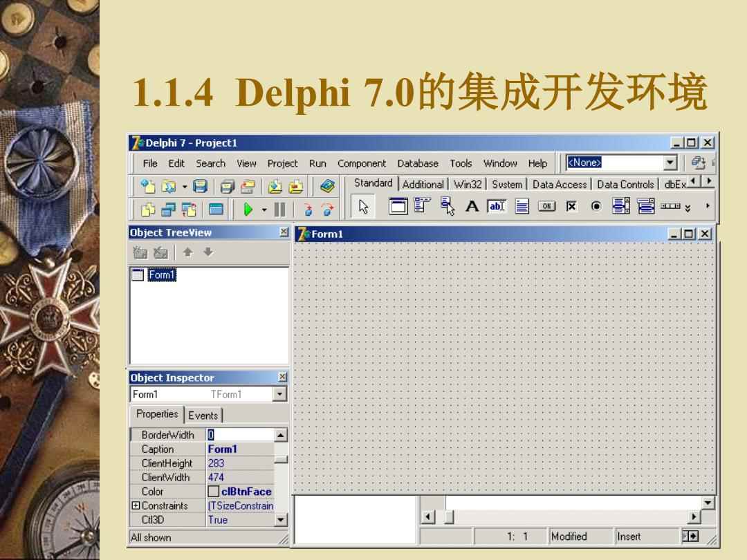
Task: Click the Open Project icon
Action: pos(248,186)
